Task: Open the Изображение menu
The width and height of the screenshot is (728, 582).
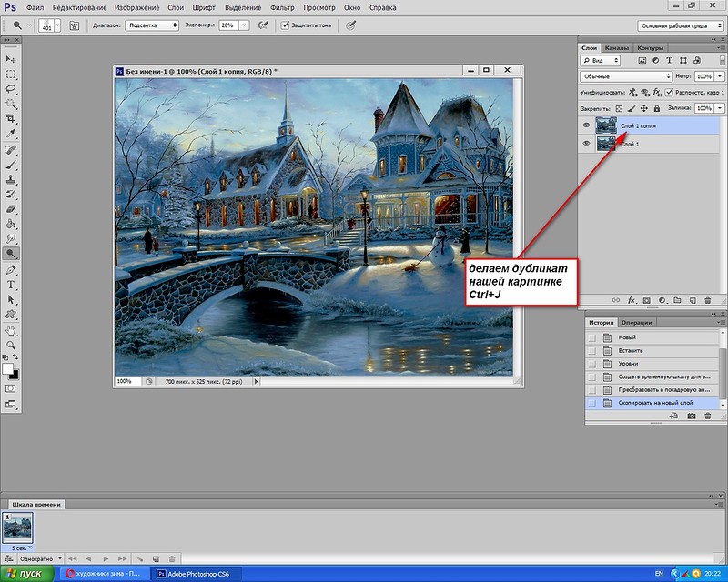Action: (x=137, y=7)
